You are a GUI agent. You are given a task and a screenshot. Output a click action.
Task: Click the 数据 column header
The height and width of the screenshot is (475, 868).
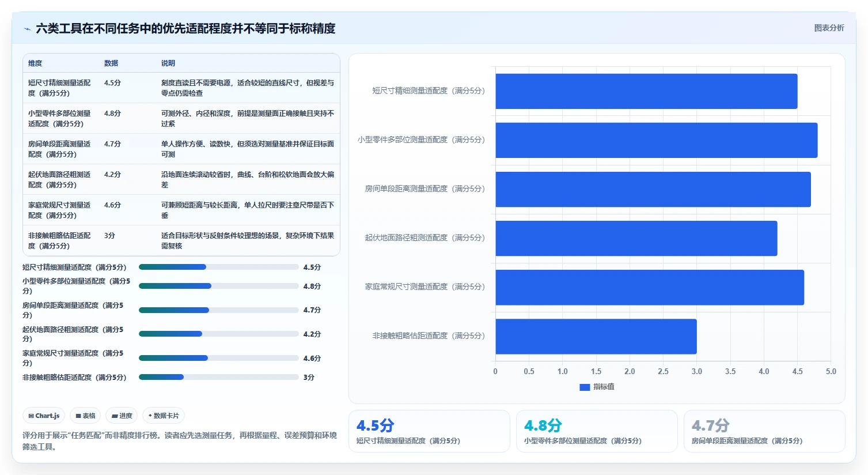(x=111, y=63)
